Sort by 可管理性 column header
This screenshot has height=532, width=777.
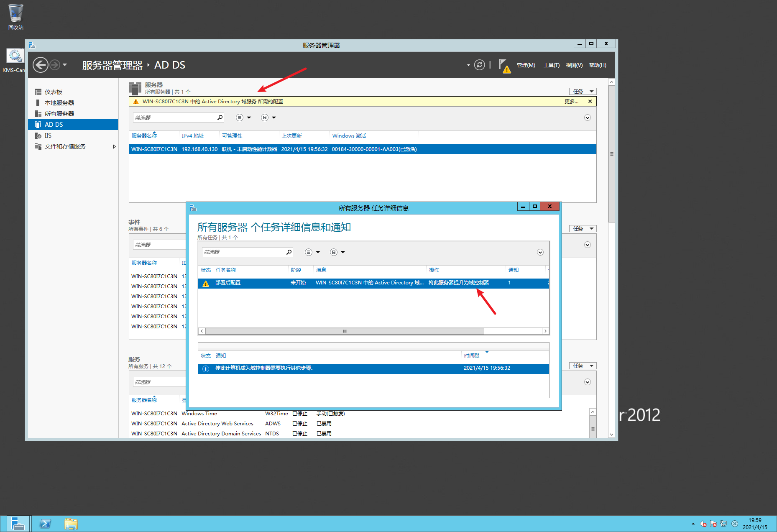pyautogui.click(x=232, y=136)
